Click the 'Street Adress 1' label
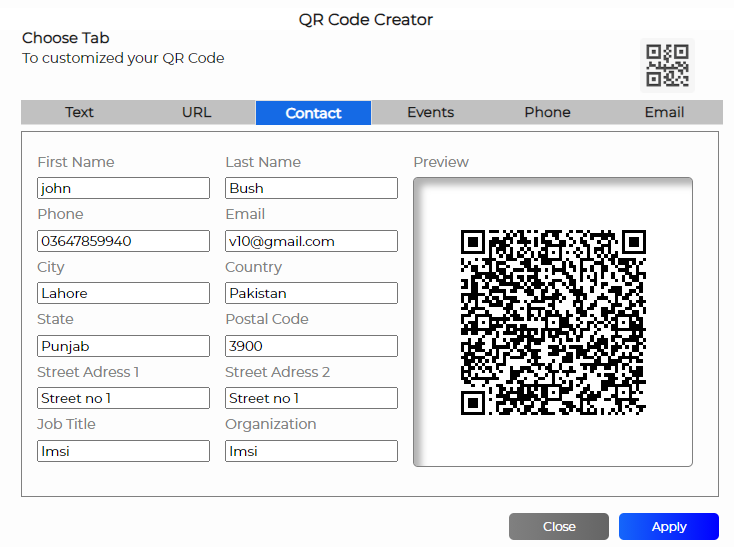The image size is (734, 547). 88,372
